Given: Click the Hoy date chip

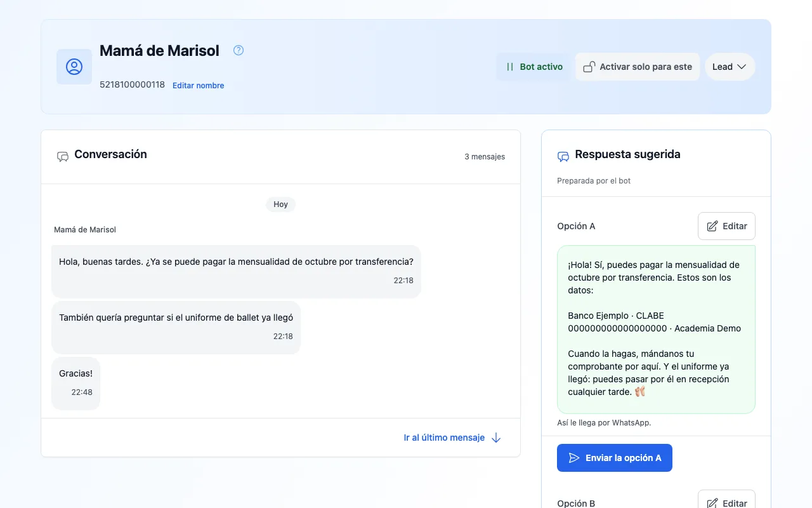Looking at the screenshot, I should click(x=280, y=204).
